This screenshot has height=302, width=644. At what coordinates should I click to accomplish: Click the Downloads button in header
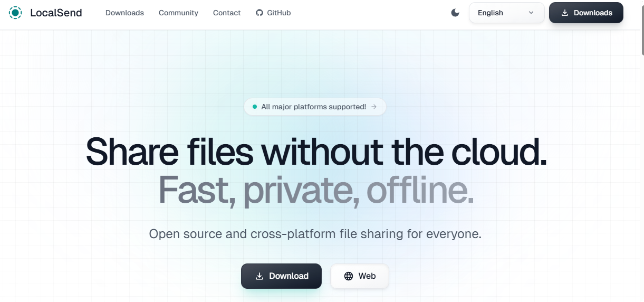[586, 13]
